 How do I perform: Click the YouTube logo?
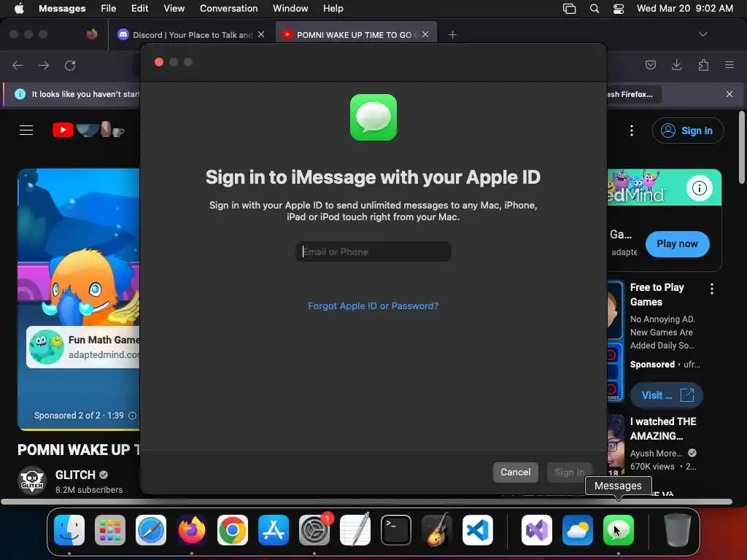click(88, 130)
